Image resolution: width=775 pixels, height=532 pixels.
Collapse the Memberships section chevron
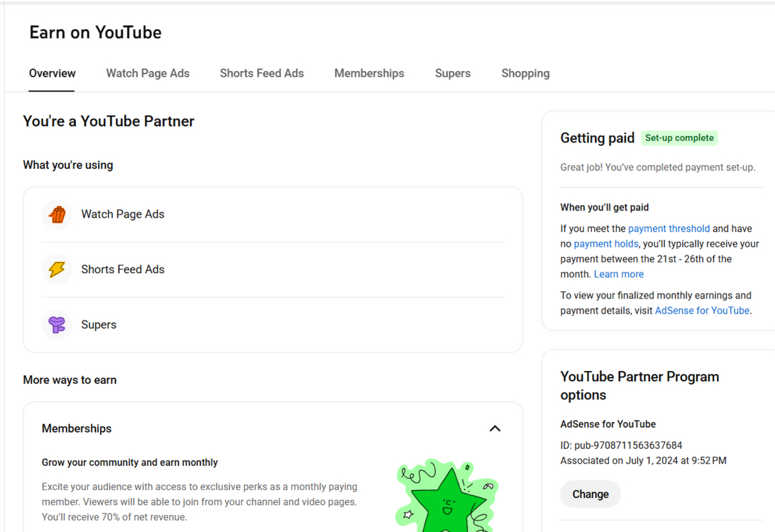495,428
